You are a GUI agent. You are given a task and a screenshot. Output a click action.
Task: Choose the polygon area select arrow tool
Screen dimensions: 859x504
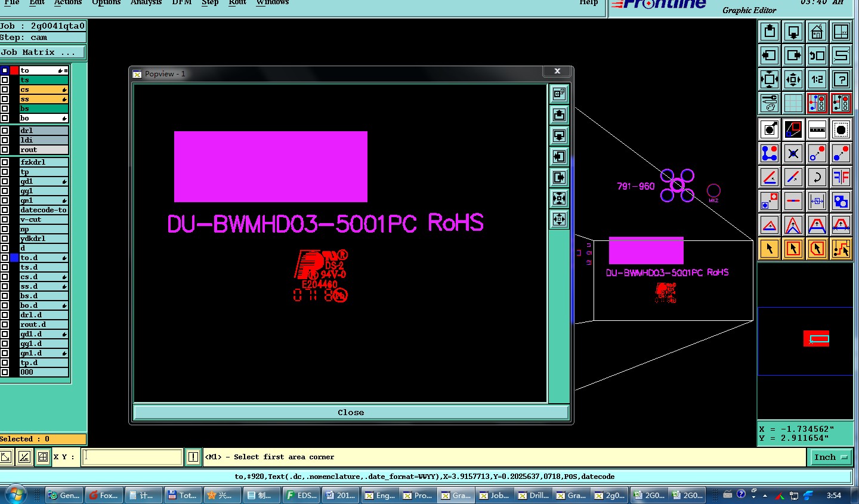(x=817, y=249)
